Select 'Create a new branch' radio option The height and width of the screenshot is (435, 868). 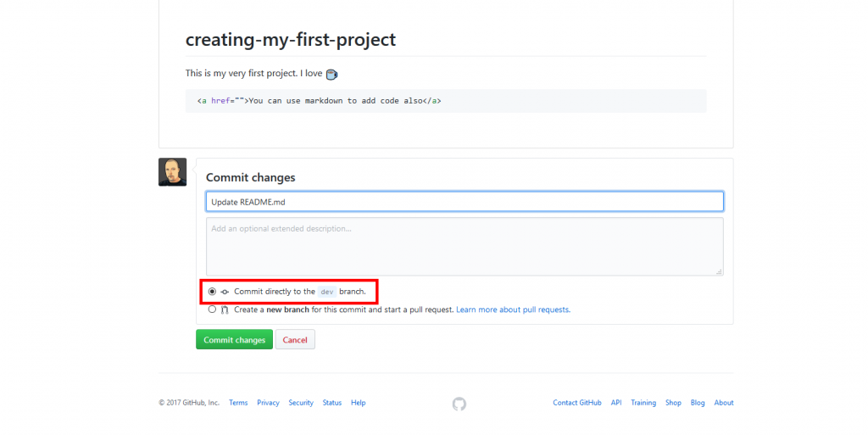point(212,310)
